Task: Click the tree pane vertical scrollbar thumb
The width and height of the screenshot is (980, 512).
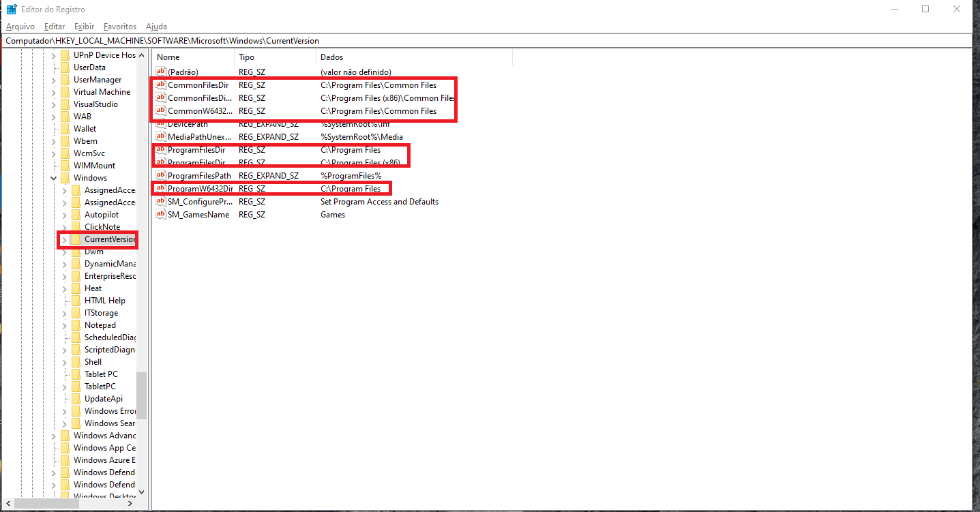Action: click(141, 395)
